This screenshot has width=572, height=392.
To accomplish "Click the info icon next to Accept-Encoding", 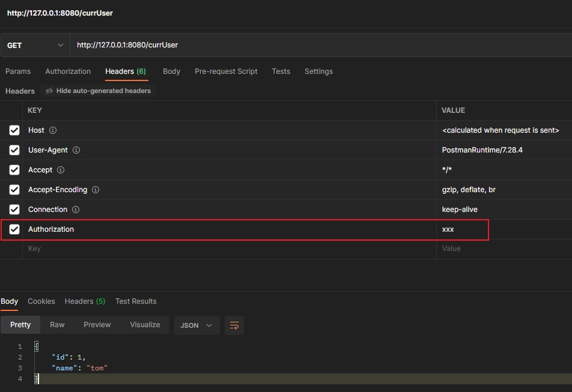I will tap(96, 190).
